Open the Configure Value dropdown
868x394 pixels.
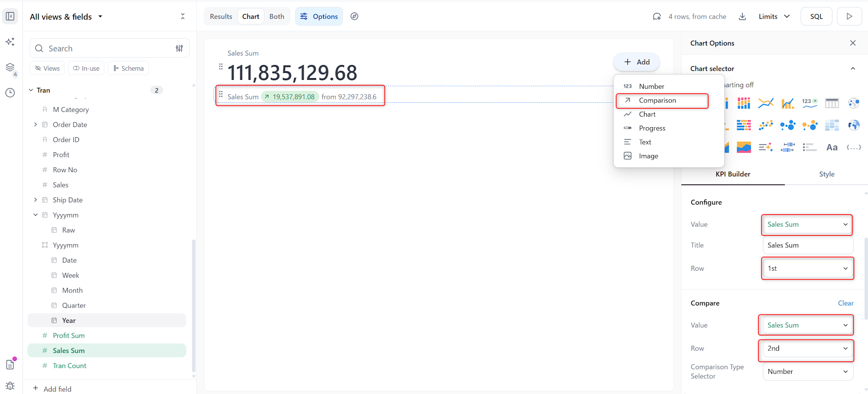click(x=807, y=224)
